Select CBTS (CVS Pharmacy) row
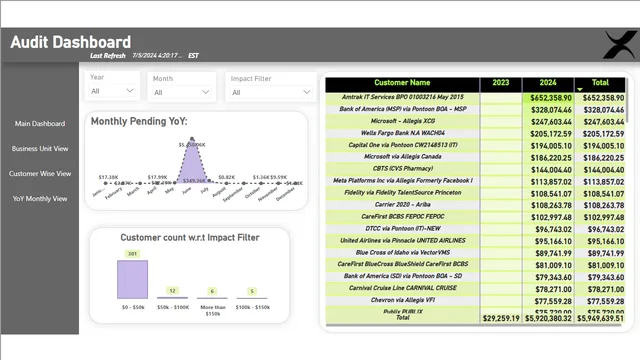The height and width of the screenshot is (360, 640). pos(475,169)
